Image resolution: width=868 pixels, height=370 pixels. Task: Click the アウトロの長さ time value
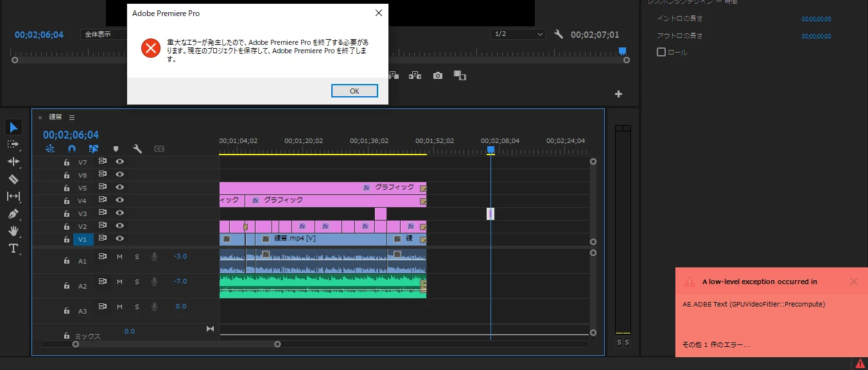(816, 36)
